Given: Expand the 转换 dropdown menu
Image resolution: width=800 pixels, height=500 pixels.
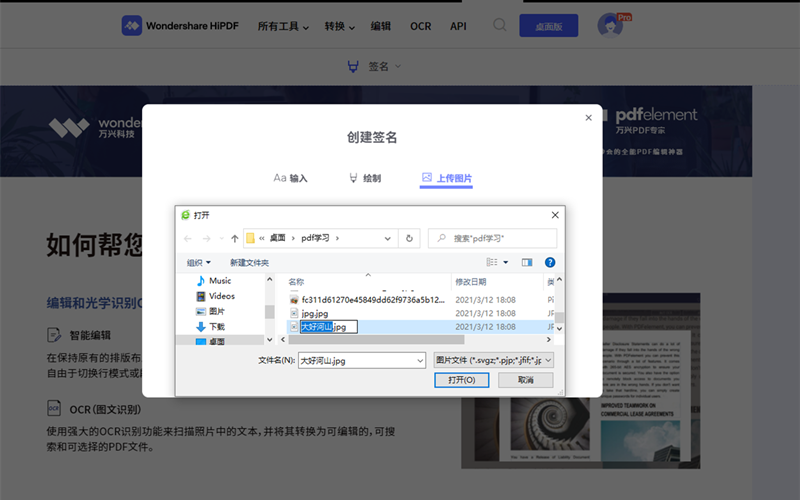Looking at the screenshot, I should (x=340, y=26).
